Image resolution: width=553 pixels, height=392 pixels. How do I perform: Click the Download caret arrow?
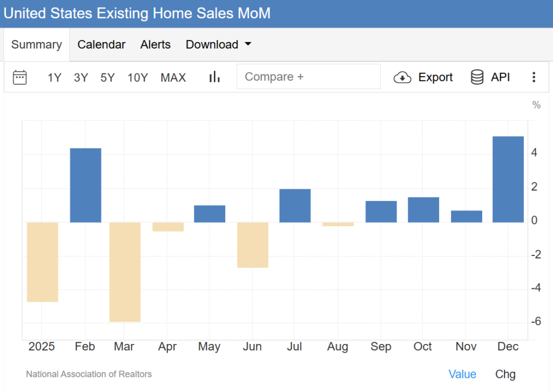point(248,44)
